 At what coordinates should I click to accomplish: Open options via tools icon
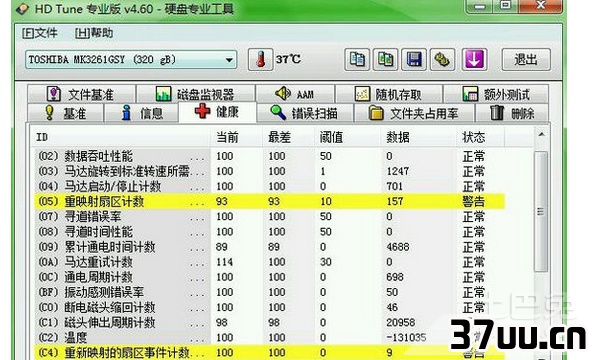(x=442, y=60)
